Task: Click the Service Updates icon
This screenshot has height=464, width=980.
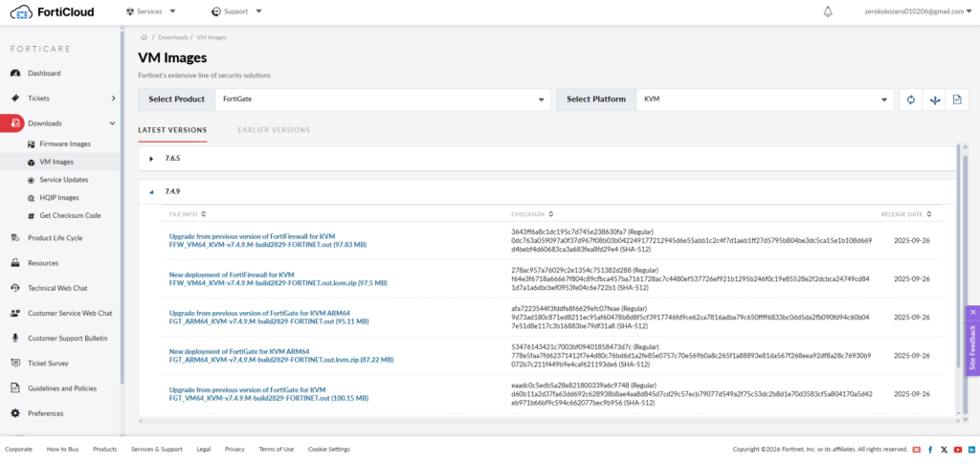Action: click(32, 180)
